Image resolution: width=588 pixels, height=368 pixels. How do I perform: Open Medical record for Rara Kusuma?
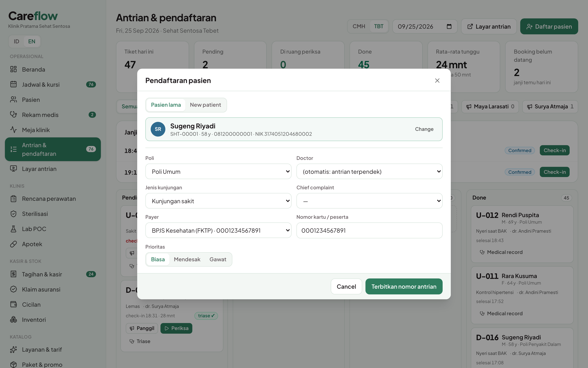tap(501, 313)
